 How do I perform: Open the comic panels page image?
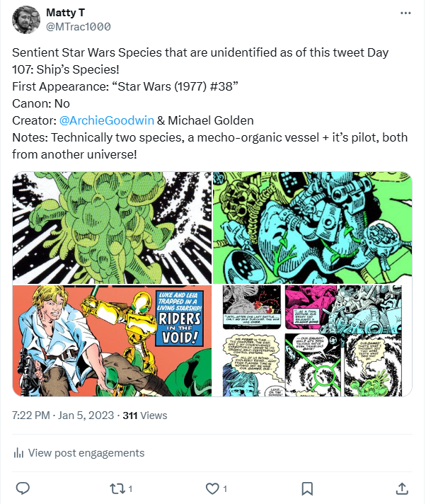(x=312, y=340)
